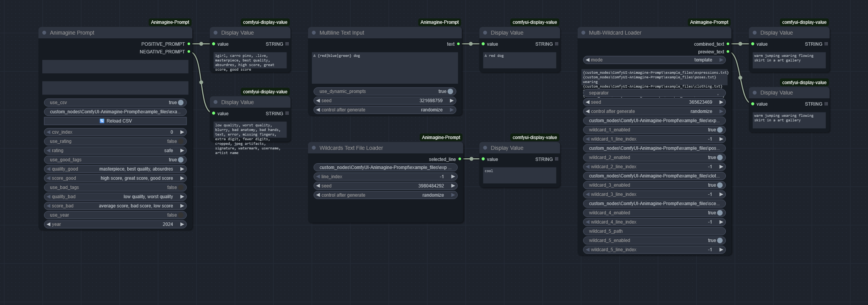Open control after generate in Wildcards Text File Loader
Image resolution: width=868 pixels, height=305 pixels.
[386, 195]
